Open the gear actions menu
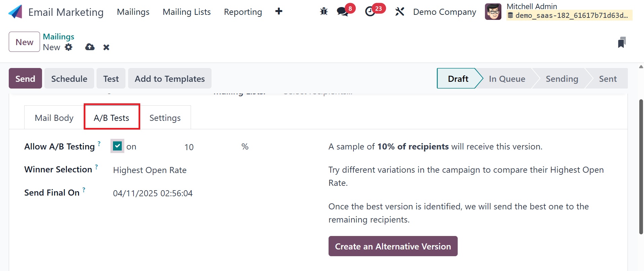644x271 pixels. pos(69,47)
